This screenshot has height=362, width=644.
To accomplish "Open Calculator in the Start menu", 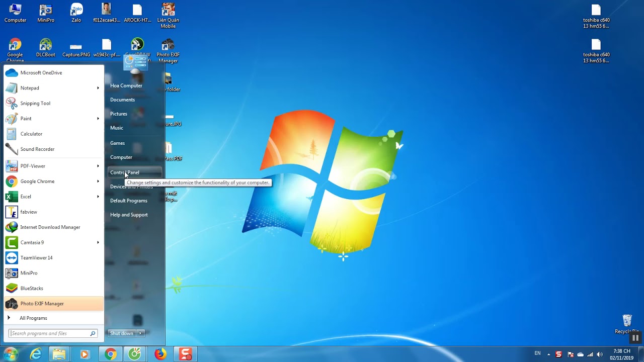I will tap(53, 134).
